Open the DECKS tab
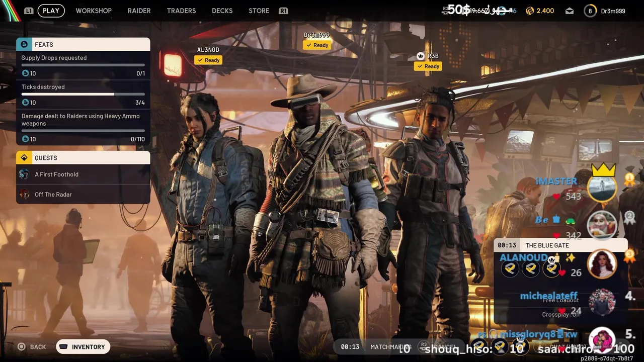 pos(222,11)
